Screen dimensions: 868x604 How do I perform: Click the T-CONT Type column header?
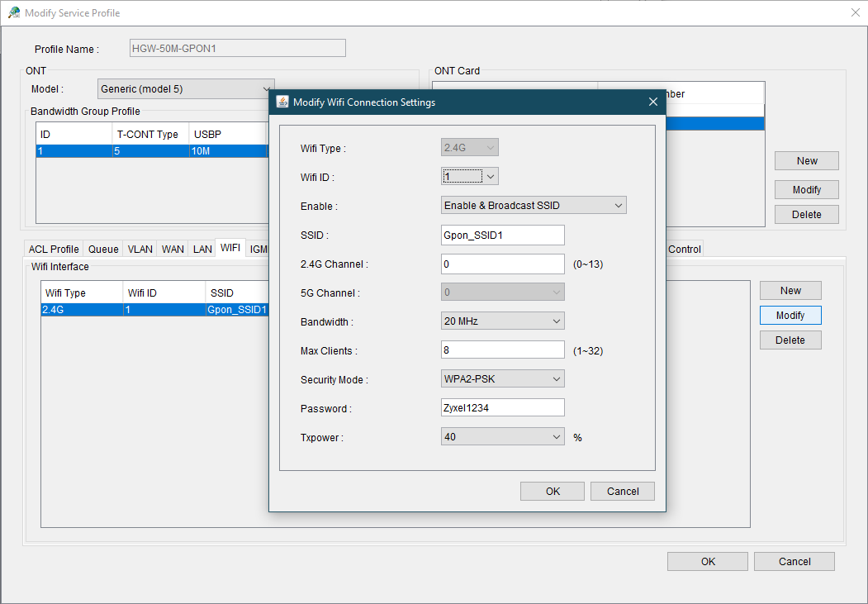(x=150, y=134)
